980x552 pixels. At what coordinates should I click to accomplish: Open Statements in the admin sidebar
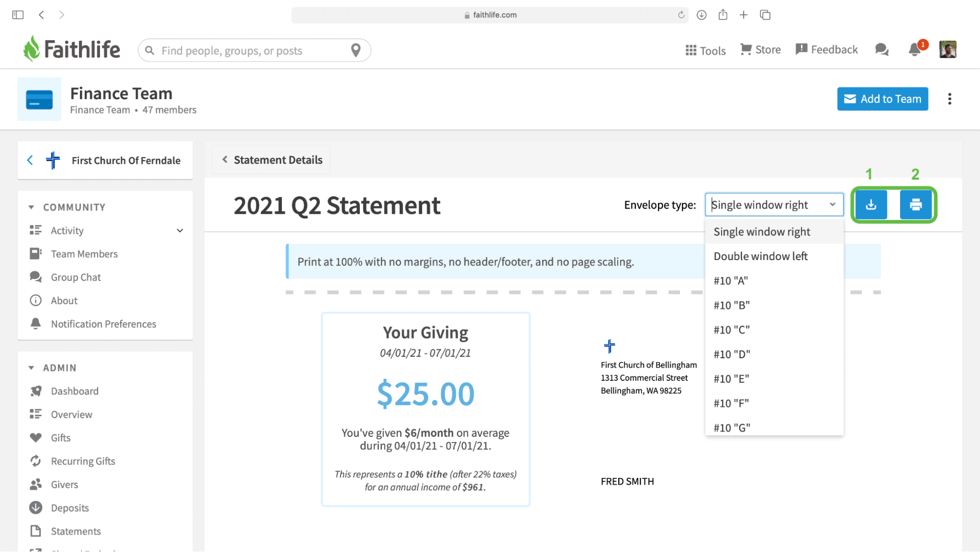(75, 531)
